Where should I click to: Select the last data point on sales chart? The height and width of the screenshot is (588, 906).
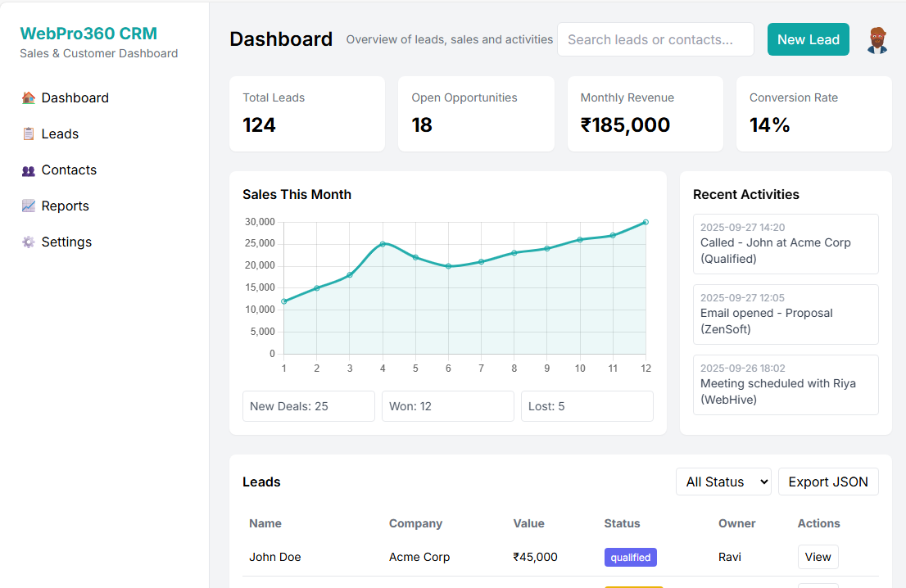point(646,222)
